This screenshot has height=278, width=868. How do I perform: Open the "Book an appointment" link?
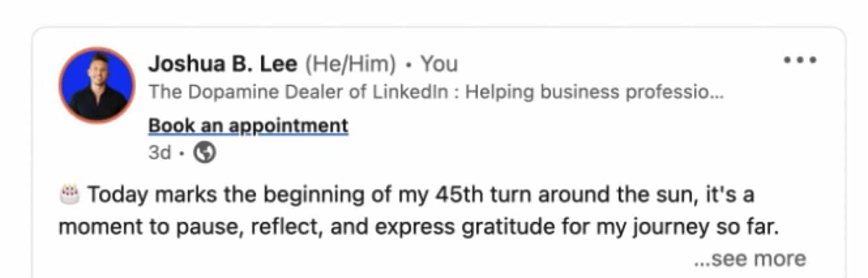coord(248,125)
